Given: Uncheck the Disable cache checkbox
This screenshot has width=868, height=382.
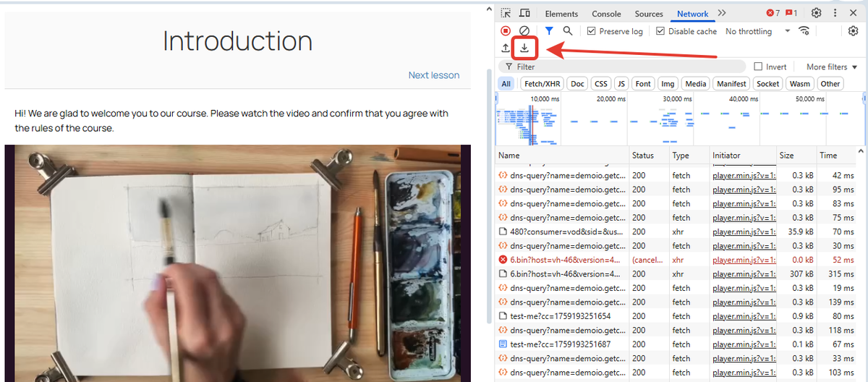Looking at the screenshot, I should tap(660, 31).
